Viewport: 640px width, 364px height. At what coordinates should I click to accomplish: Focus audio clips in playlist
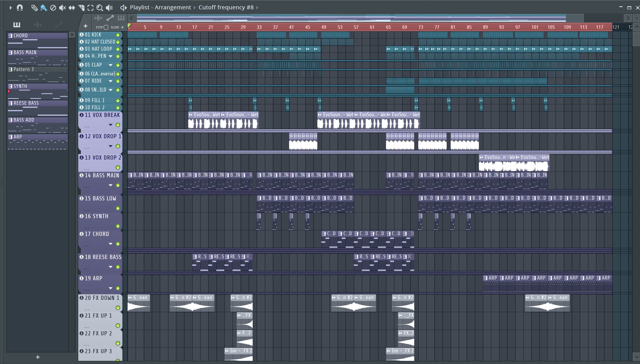coord(98,18)
